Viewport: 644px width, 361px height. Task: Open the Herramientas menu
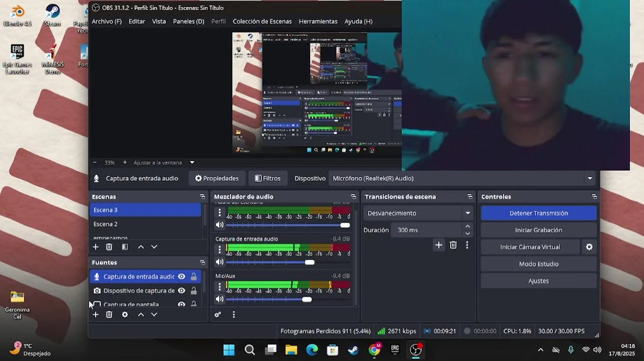click(317, 21)
